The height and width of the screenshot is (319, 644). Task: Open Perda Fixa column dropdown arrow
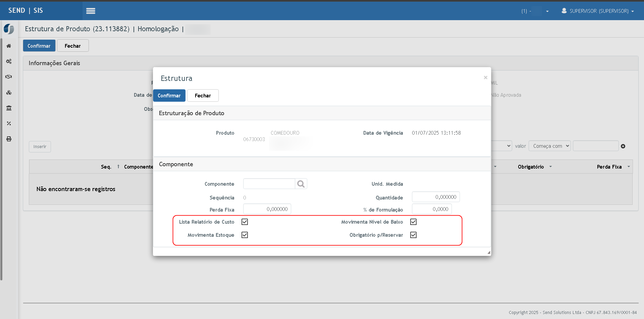(x=629, y=167)
